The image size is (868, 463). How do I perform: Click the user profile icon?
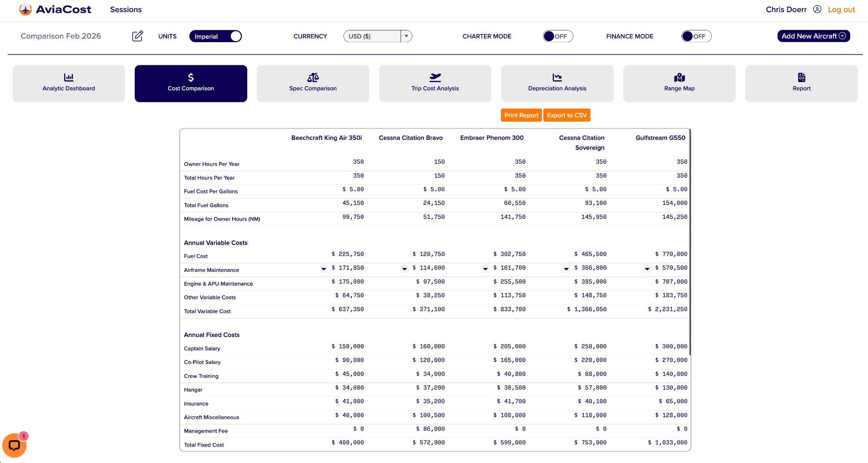(817, 10)
